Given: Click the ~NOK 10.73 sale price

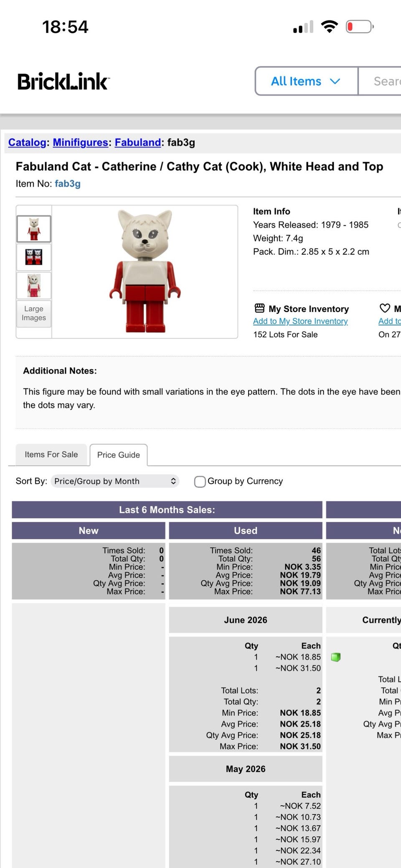Looking at the screenshot, I should [298, 817].
